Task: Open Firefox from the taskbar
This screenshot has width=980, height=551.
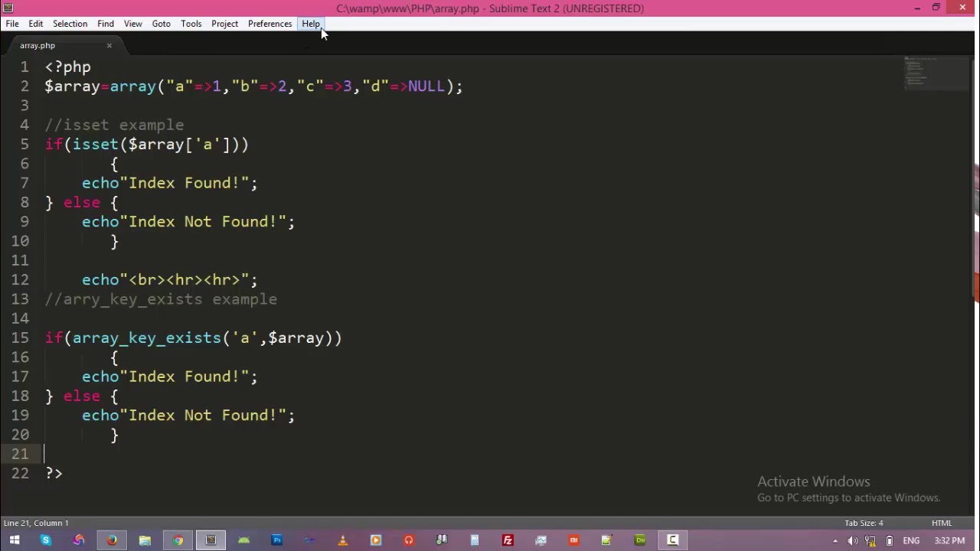Action: pyautogui.click(x=112, y=540)
